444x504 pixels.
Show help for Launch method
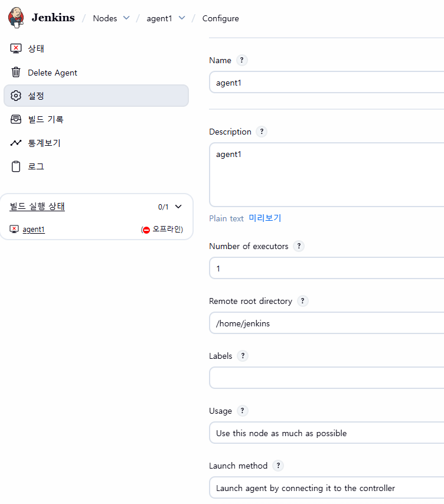(278, 466)
